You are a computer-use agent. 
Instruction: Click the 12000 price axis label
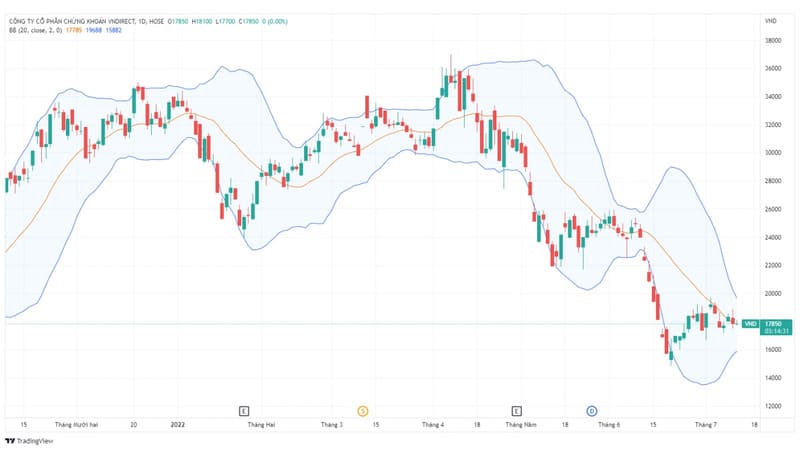click(x=773, y=406)
